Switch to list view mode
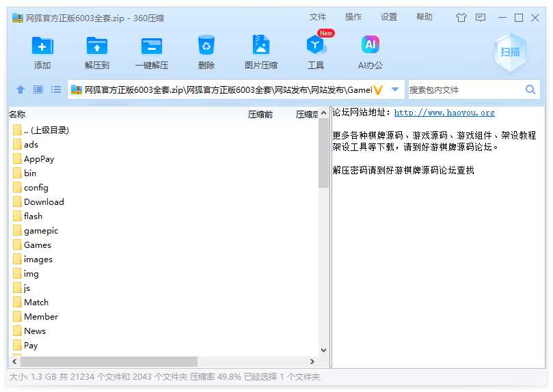553x392 pixels. coord(56,89)
